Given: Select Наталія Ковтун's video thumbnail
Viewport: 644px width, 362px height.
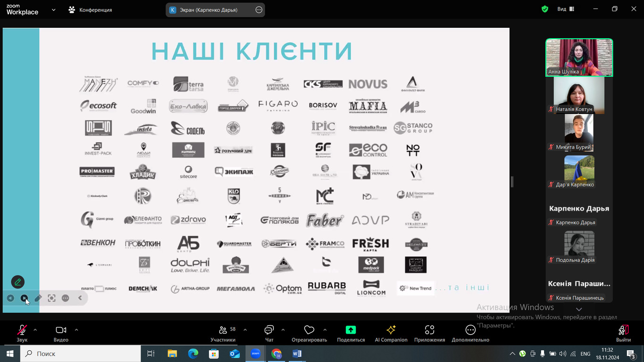Looking at the screenshot, I should [579, 95].
